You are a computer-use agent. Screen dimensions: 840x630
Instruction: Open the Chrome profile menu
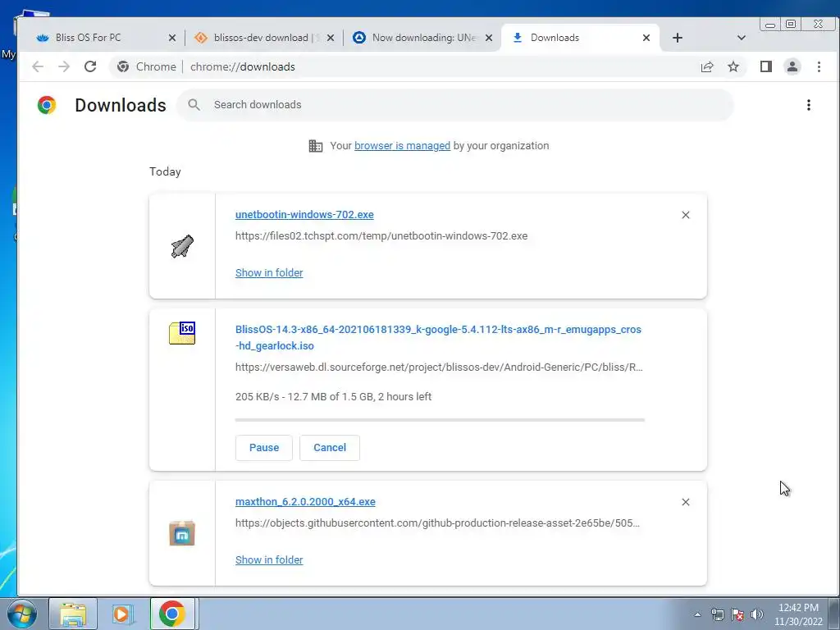click(792, 66)
